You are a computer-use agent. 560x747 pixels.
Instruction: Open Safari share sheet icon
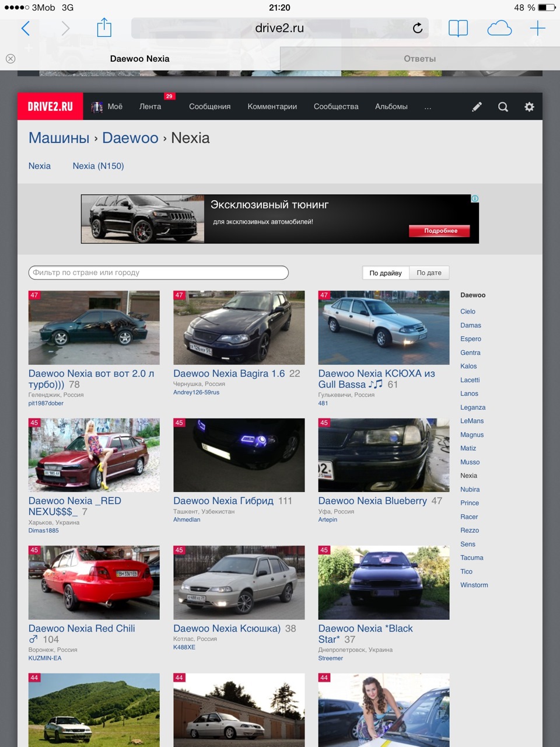coord(104,27)
